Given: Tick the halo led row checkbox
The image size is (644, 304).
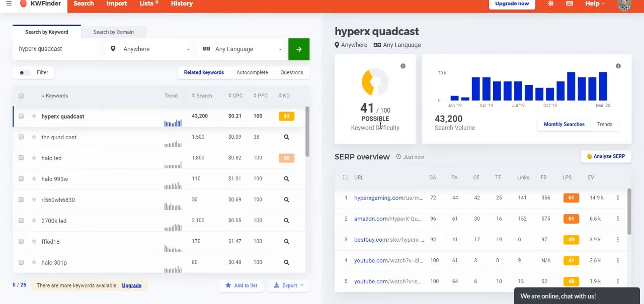Looking at the screenshot, I should (21, 158).
